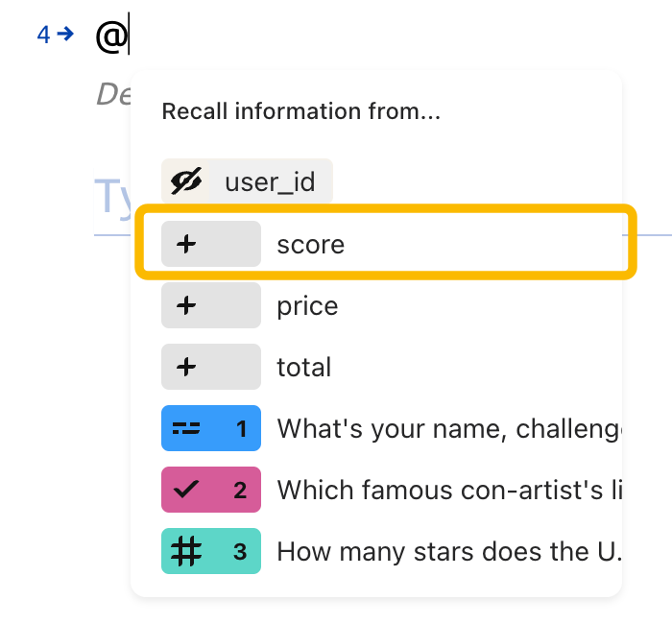Recall answer from "What's your name" question
The height and width of the screenshot is (624, 672).
[x=376, y=428]
